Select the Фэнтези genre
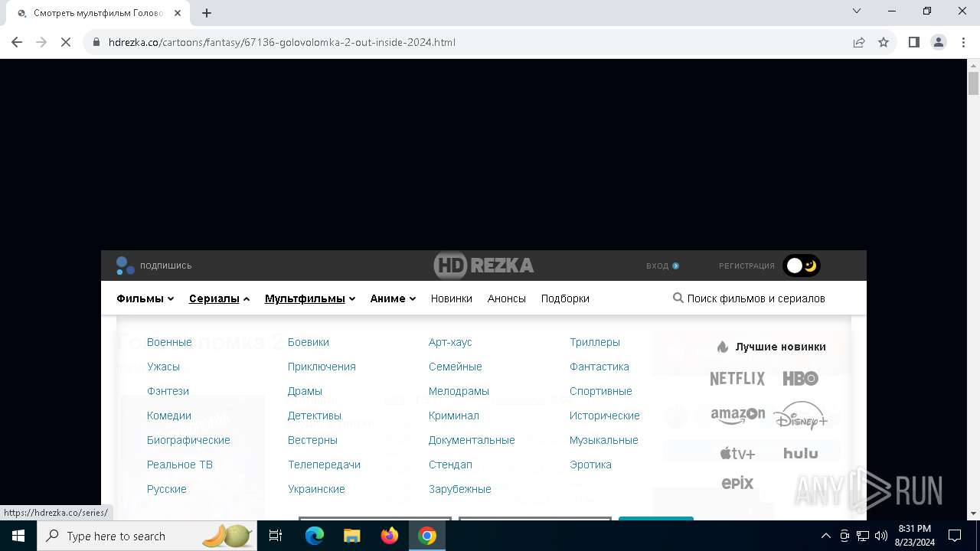Screen dimensions: 980x551 [168, 391]
